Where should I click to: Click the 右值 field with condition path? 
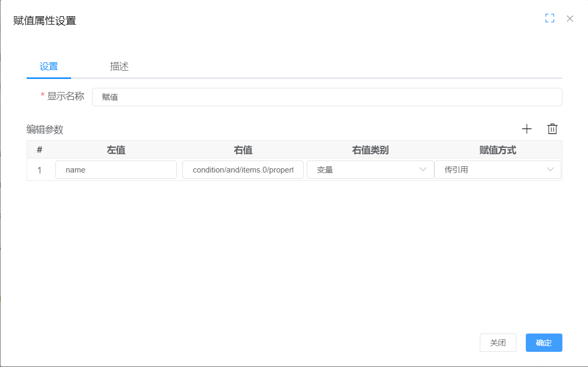click(x=243, y=169)
